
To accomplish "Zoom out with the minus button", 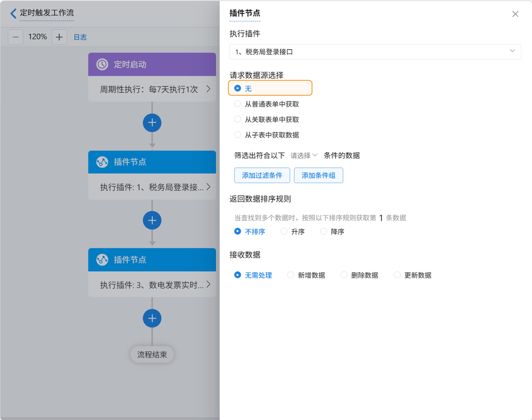I will [x=15, y=37].
